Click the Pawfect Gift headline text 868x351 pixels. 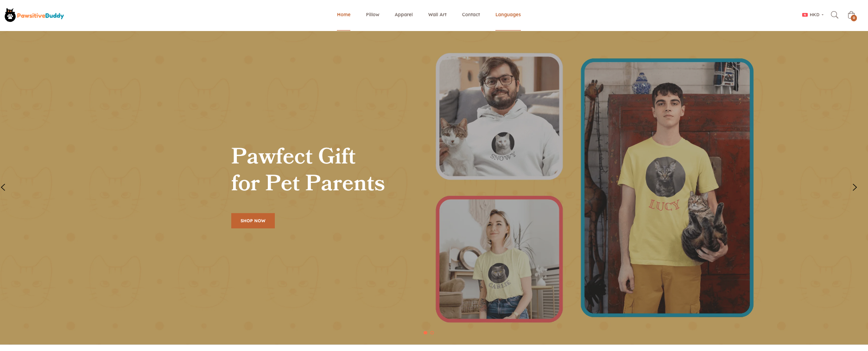click(308, 169)
